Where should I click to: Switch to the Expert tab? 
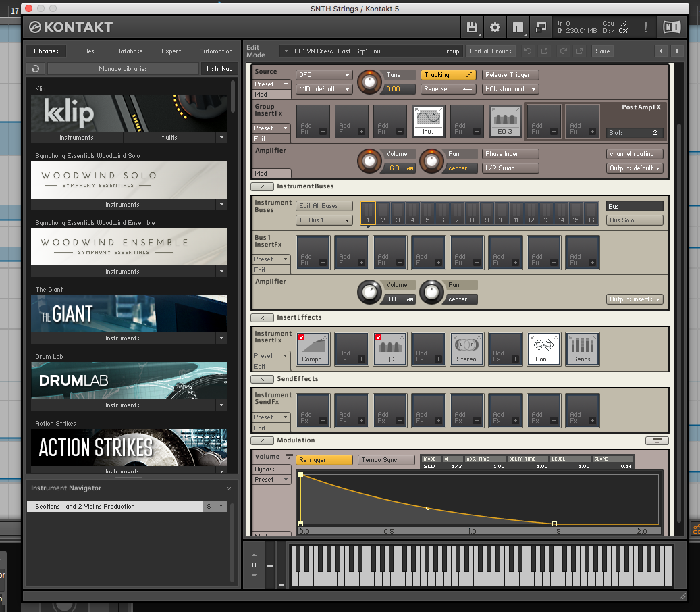pyautogui.click(x=171, y=51)
